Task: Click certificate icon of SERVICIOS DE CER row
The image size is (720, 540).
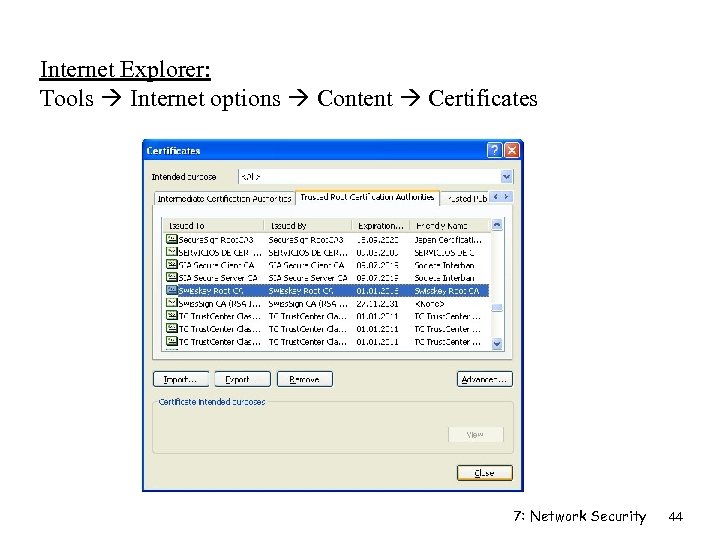Action: tap(171, 252)
